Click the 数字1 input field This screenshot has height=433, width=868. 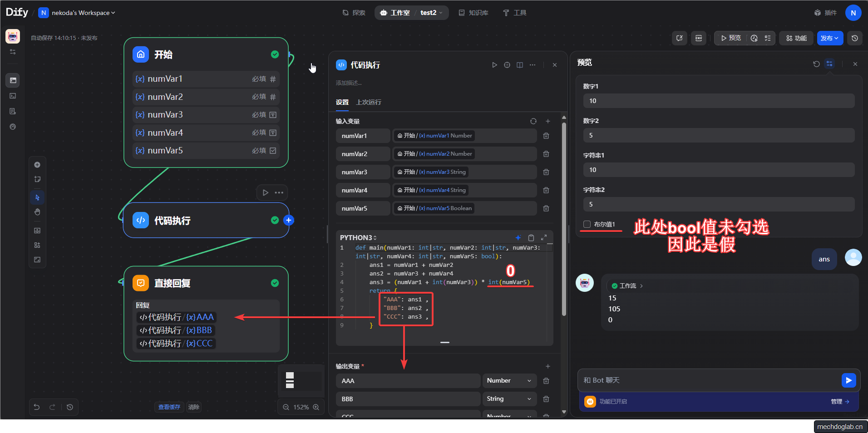718,101
